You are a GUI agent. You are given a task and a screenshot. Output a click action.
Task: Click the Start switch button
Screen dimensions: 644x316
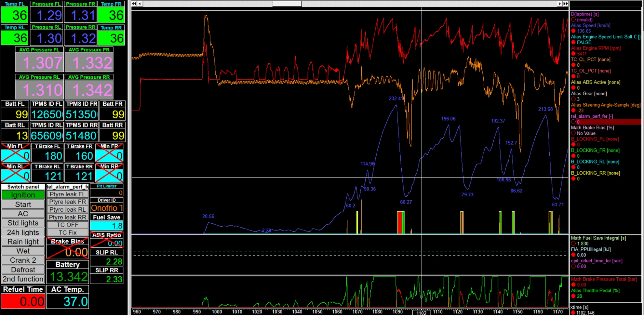[x=23, y=204]
